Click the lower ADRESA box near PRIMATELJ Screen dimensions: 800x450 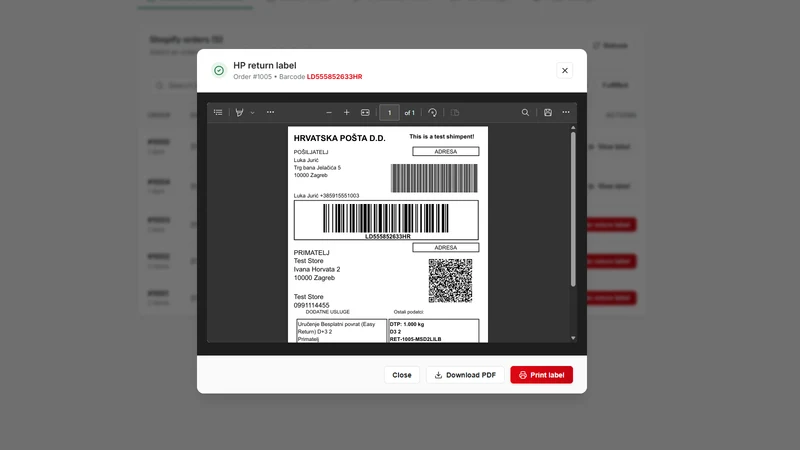[445, 247]
